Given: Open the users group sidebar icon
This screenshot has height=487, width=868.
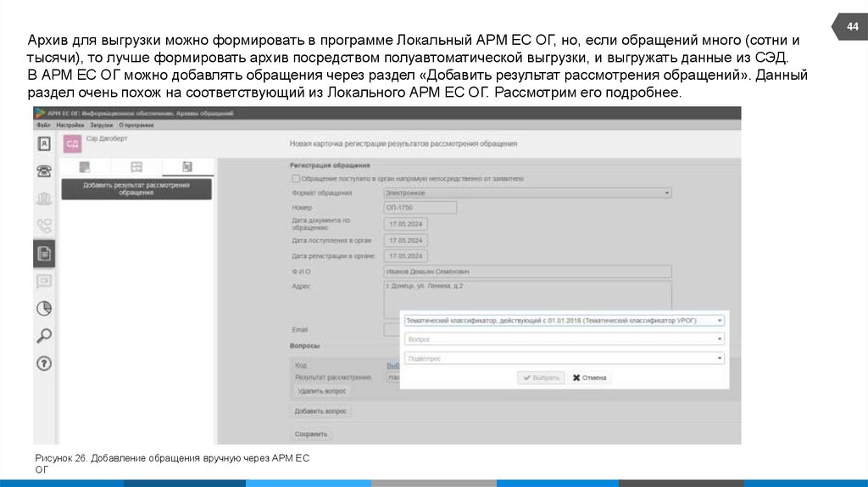Looking at the screenshot, I should click(x=44, y=199).
